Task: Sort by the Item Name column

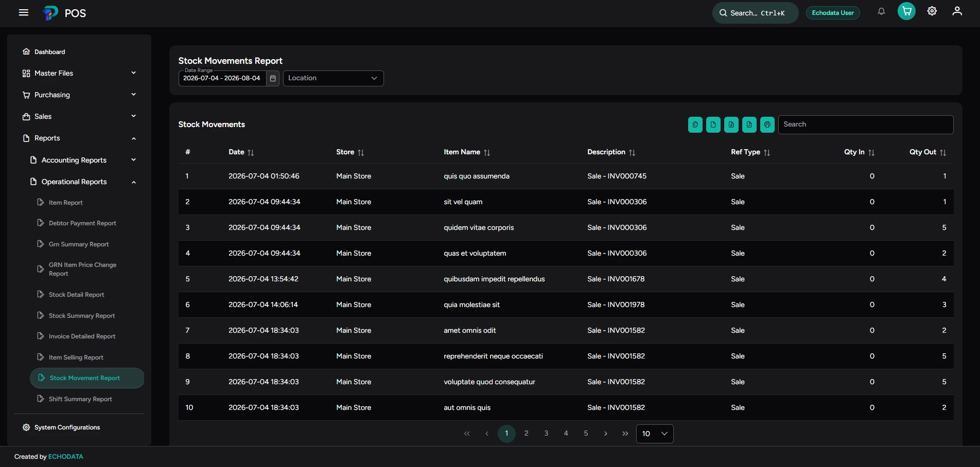Action: (x=467, y=152)
